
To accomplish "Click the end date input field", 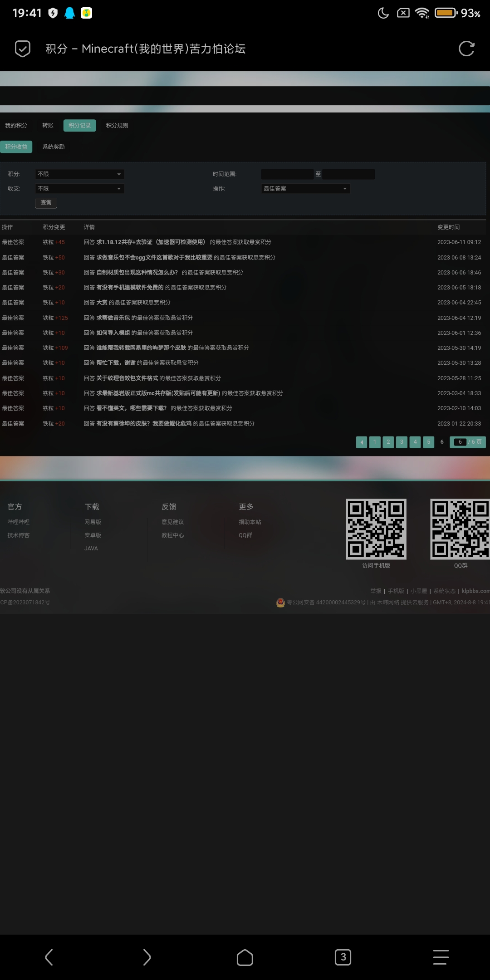I will pyautogui.click(x=348, y=174).
